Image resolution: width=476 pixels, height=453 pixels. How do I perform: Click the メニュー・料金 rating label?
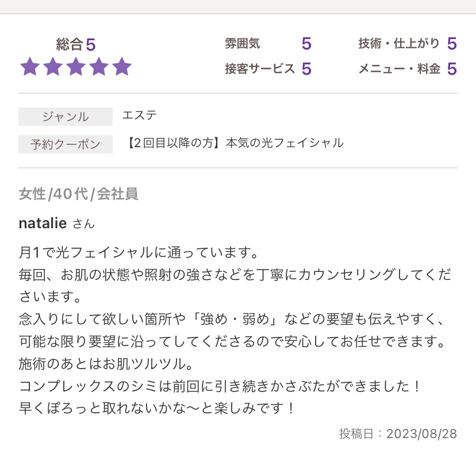click(x=400, y=68)
